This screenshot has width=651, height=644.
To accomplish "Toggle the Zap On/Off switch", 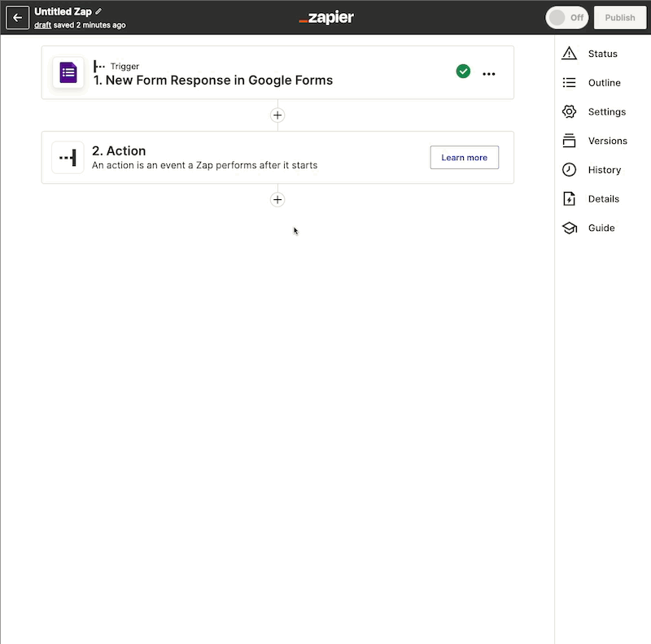I will [x=566, y=17].
